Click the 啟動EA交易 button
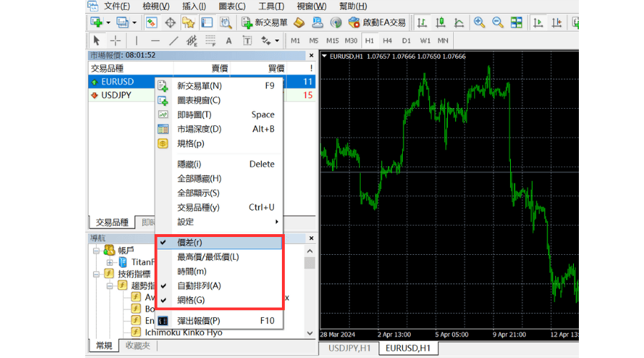The width and height of the screenshot is (644, 358). point(377,23)
